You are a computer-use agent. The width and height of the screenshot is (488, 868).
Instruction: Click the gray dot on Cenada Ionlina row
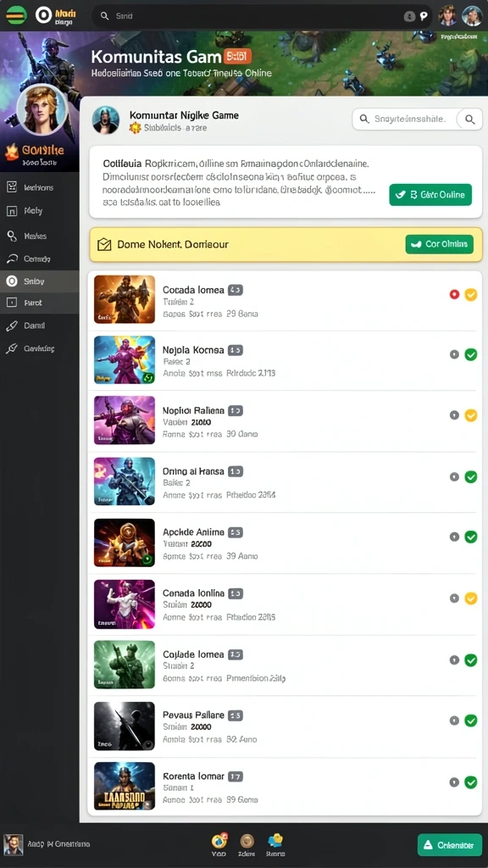(x=454, y=598)
